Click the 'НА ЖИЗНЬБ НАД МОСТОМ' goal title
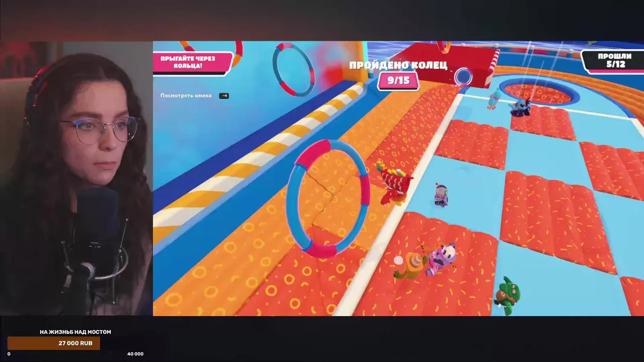The width and height of the screenshot is (644, 362). (75, 332)
